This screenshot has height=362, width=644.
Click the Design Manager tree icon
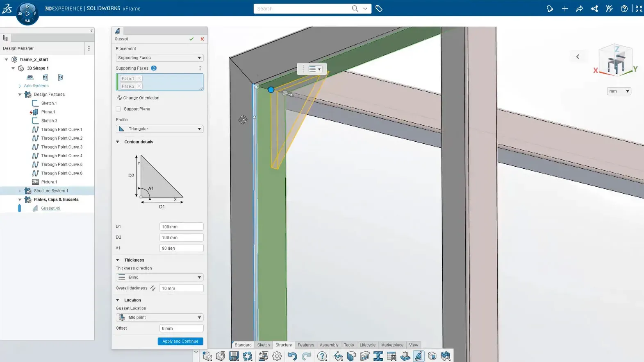click(x=5, y=38)
